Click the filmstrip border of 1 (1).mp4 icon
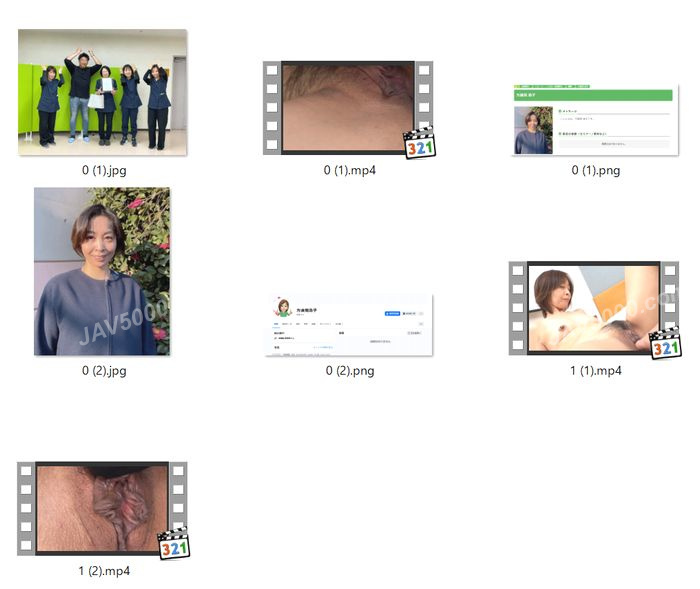700x589 pixels. [x=517, y=307]
